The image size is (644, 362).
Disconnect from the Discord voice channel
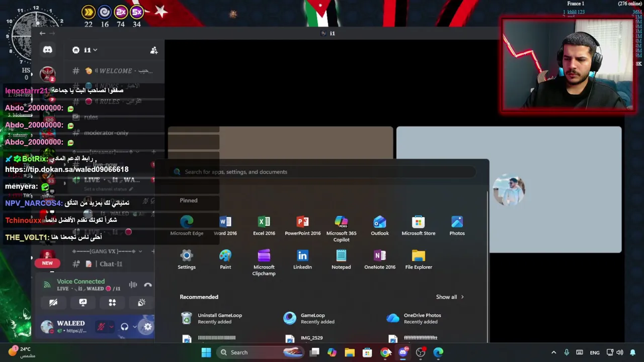148,285
